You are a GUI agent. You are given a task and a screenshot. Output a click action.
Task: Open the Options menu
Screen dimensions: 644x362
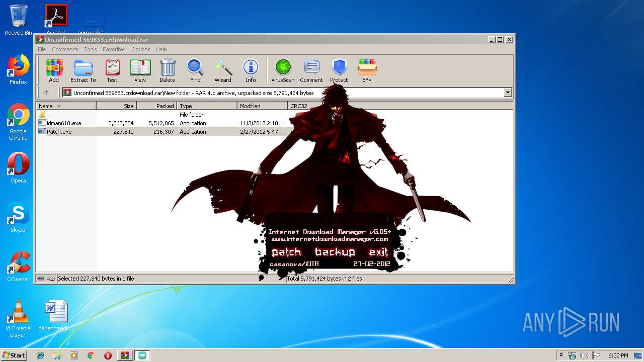click(x=141, y=49)
